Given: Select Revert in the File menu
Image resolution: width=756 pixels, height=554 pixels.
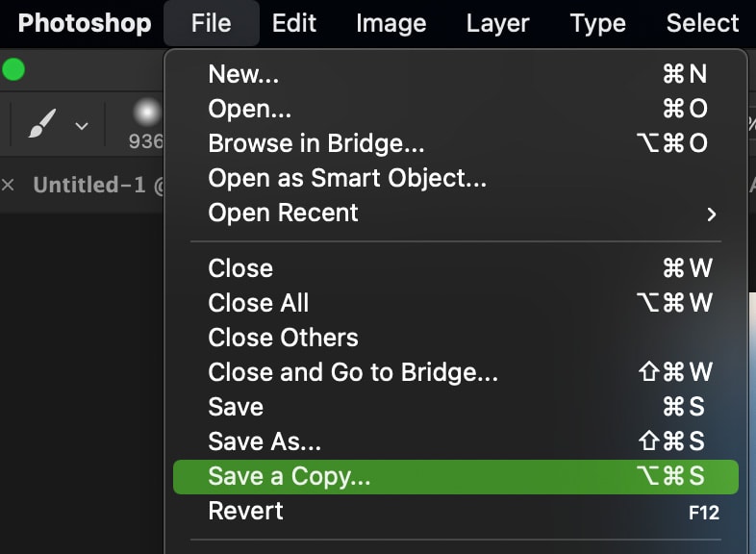Looking at the screenshot, I should [x=456, y=511].
